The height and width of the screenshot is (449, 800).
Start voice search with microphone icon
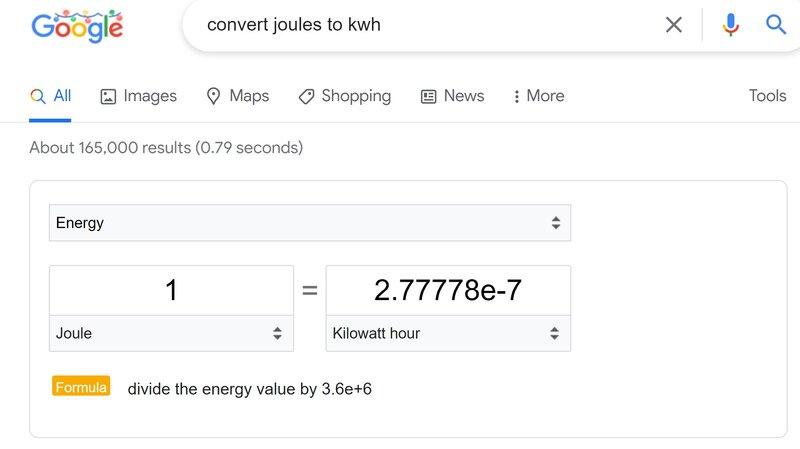731,24
